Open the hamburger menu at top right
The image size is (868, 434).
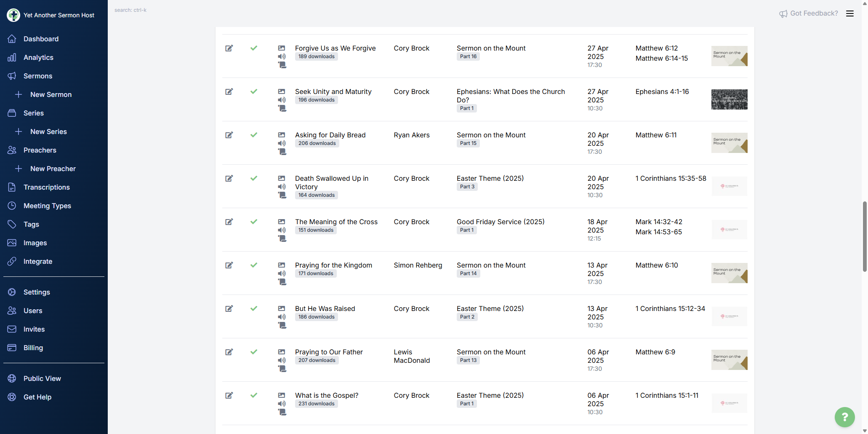(x=850, y=13)
